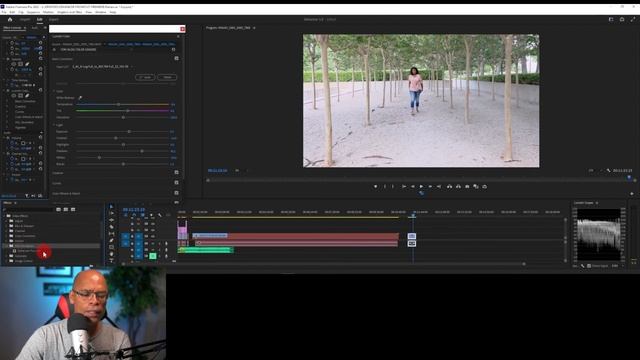640x360 pixels.
Task: Collapse the Light section in Lumetri Color
Action: point(54,125)
